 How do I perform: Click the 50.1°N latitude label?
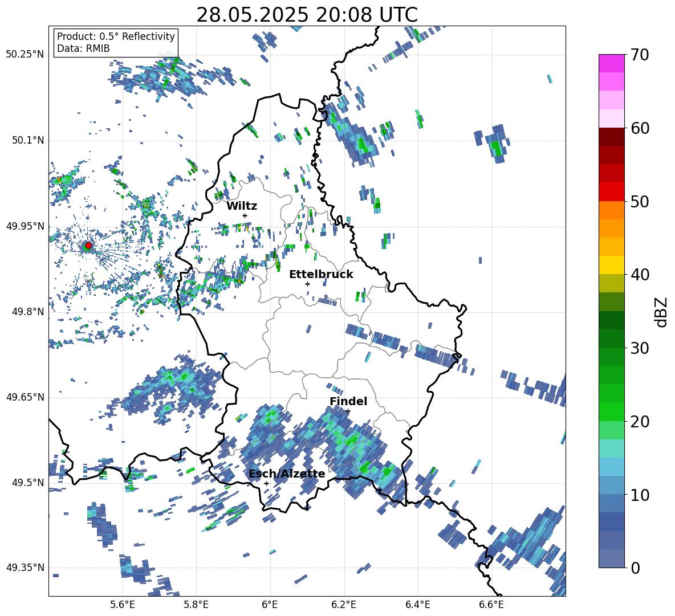[27, 140]
